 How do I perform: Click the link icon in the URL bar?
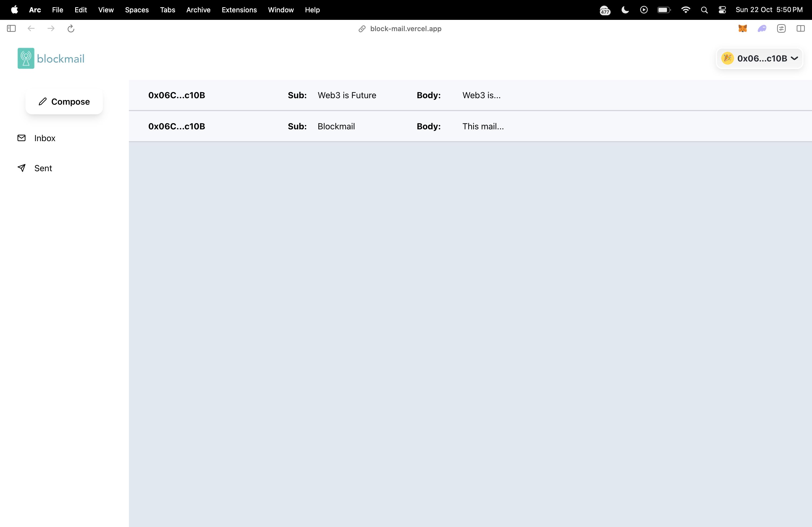362,29
